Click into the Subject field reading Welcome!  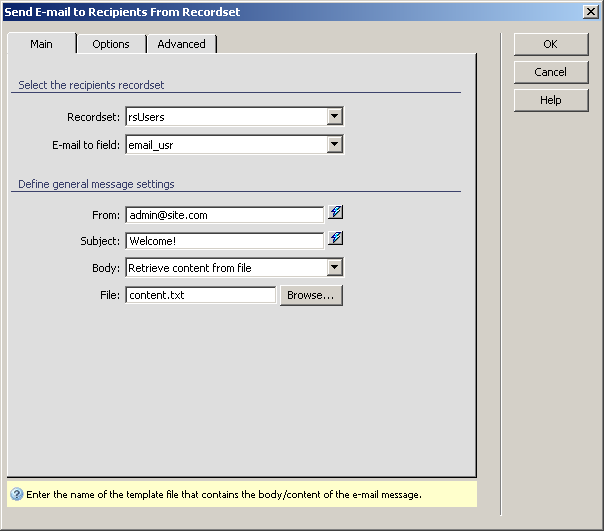224,241
